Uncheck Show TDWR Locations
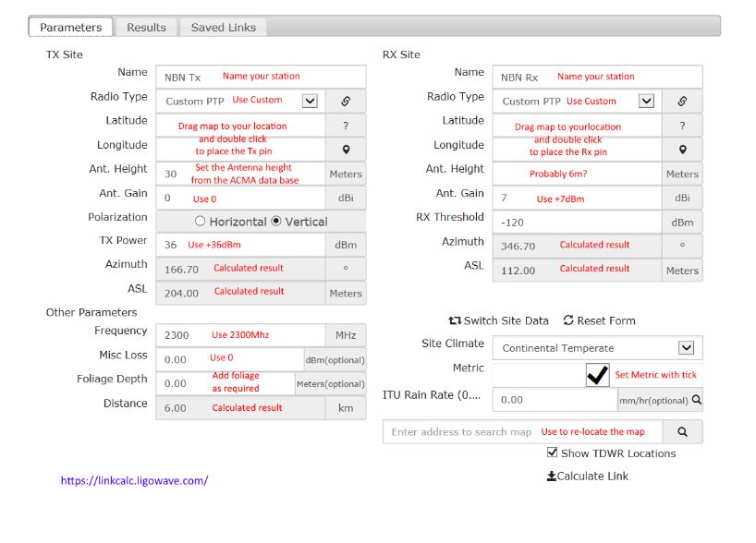This screenshot has height=543, width=756. coord(553,453)
